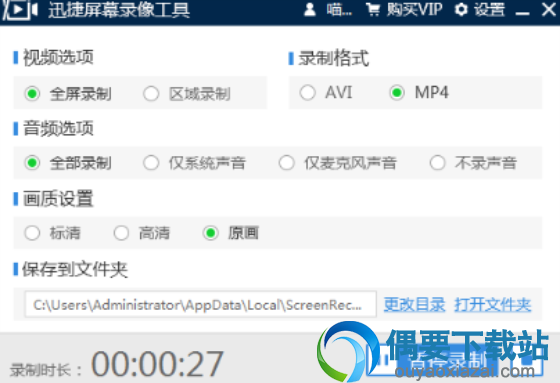Click the 音频选项 section heading
560x383 pixels.
coord(58,128)
